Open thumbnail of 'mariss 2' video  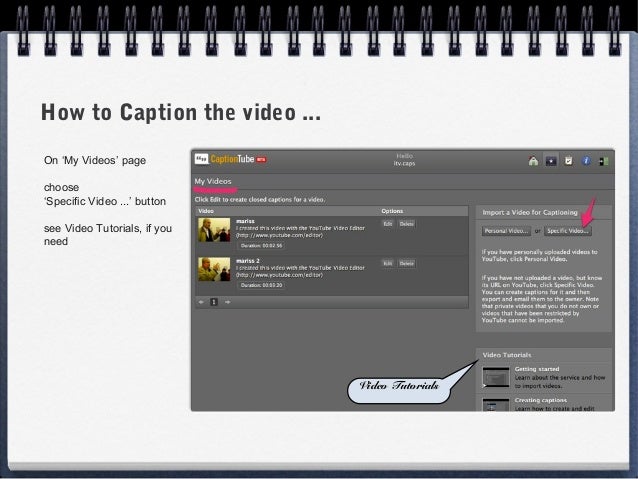coord(214,269)
